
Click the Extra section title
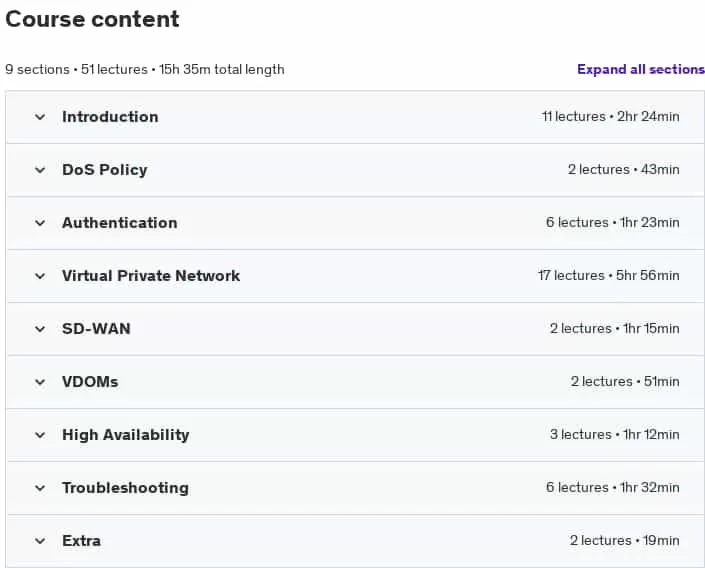coord(81,541)
